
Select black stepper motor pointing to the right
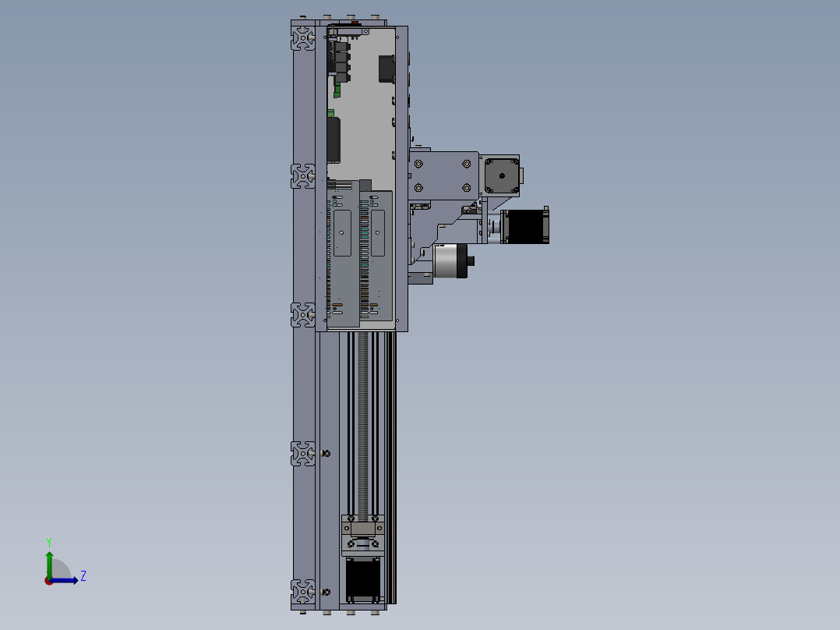tap(527, 227)
